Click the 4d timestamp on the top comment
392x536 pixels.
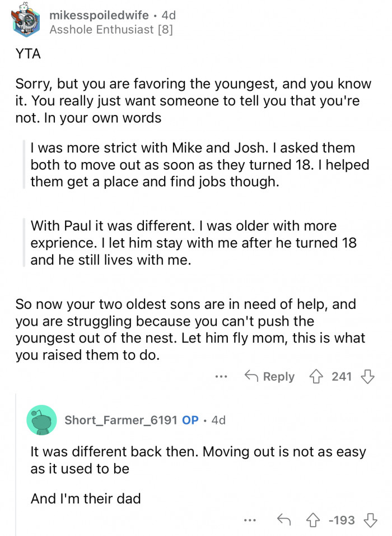click(167, 15)
